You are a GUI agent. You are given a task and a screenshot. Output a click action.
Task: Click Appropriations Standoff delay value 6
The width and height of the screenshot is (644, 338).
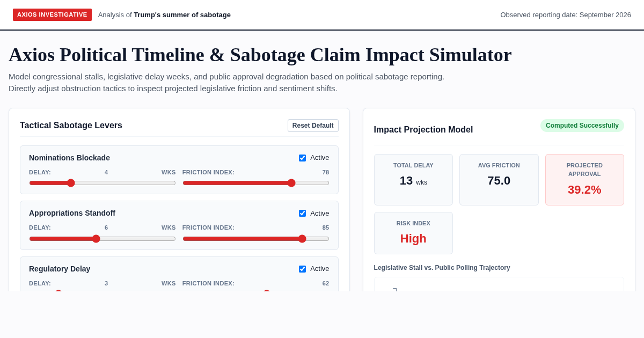[x=106, y=227]
